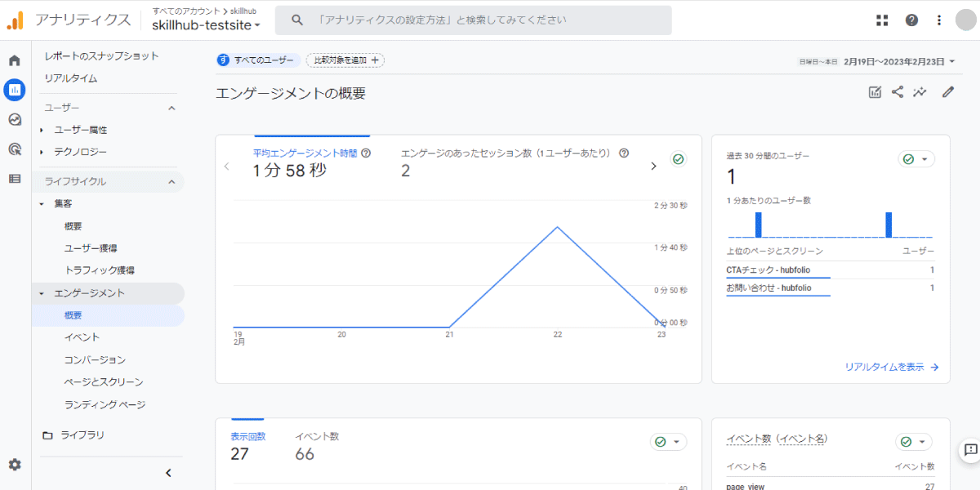
Task: Open the help question mark icon
Action: (911, 20)
